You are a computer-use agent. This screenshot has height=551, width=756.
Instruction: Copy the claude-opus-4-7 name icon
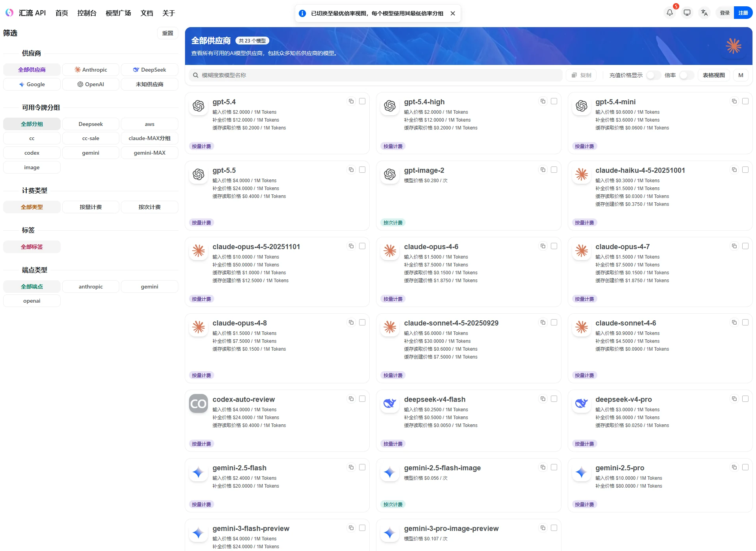734,246
